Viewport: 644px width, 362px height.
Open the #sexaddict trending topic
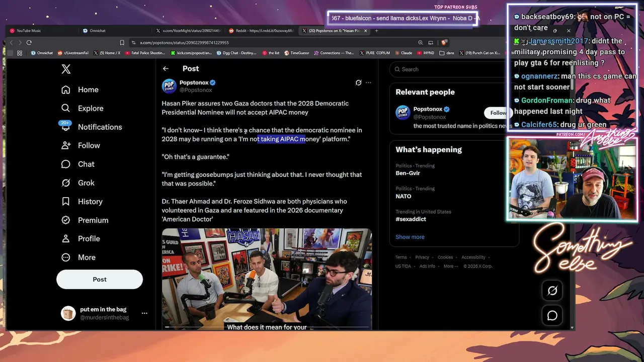click(411, 219)
